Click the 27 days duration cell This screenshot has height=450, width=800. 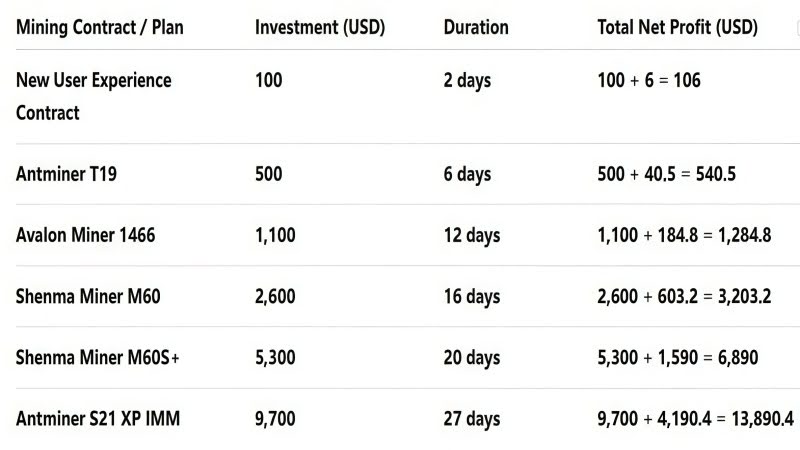coord(471,419)
